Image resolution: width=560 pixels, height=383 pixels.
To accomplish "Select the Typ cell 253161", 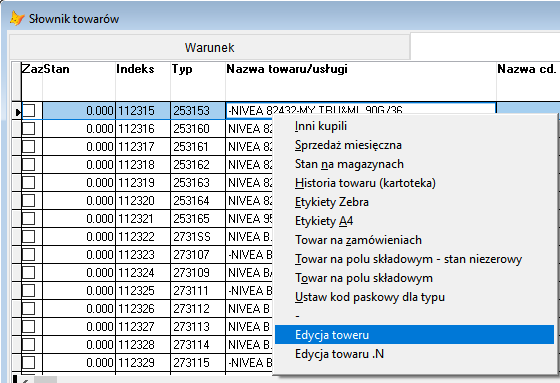I will coord(198,146).
